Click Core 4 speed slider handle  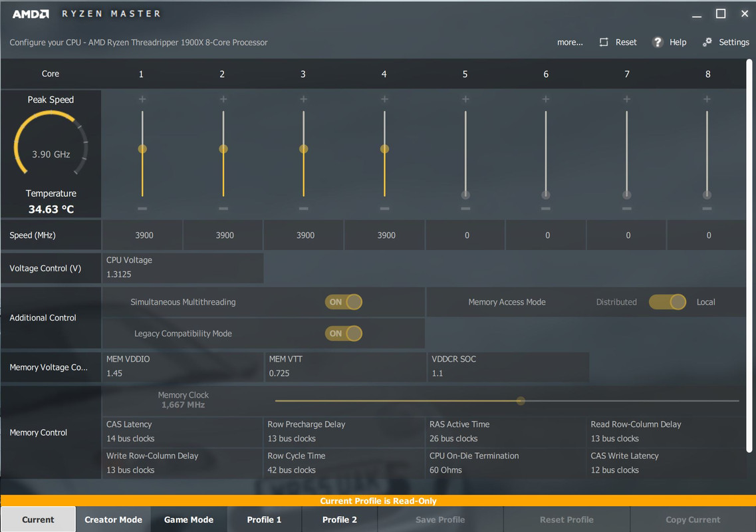click(x=384, y=149)
